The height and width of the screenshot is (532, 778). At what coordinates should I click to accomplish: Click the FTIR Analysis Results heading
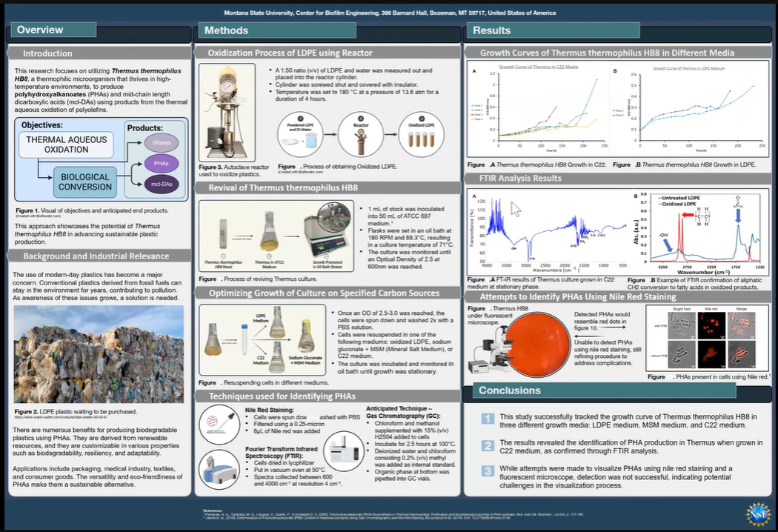520,178
